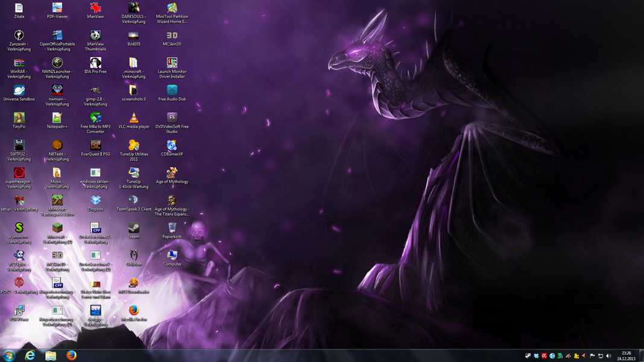
Task: Click the CDBurnerXP desktop icon
Action: 172,145
